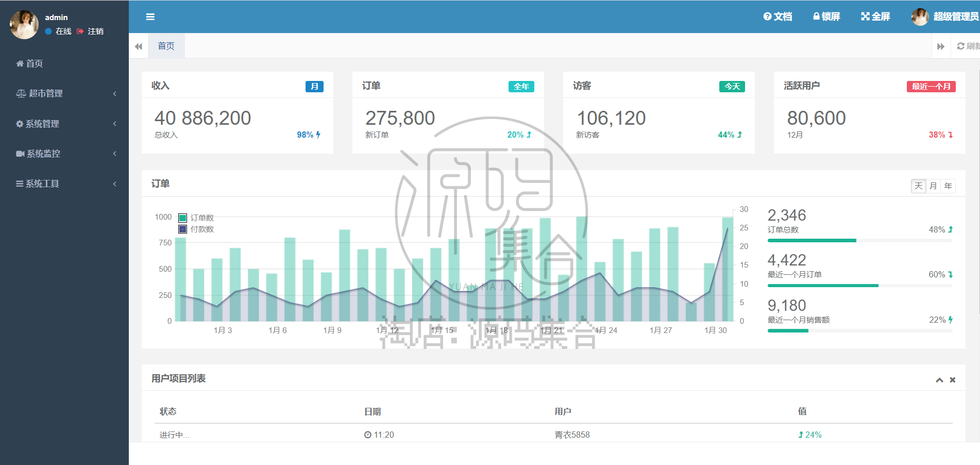Open the 系统工具 sidebar menu
The image size is (980, 465).
64,184
